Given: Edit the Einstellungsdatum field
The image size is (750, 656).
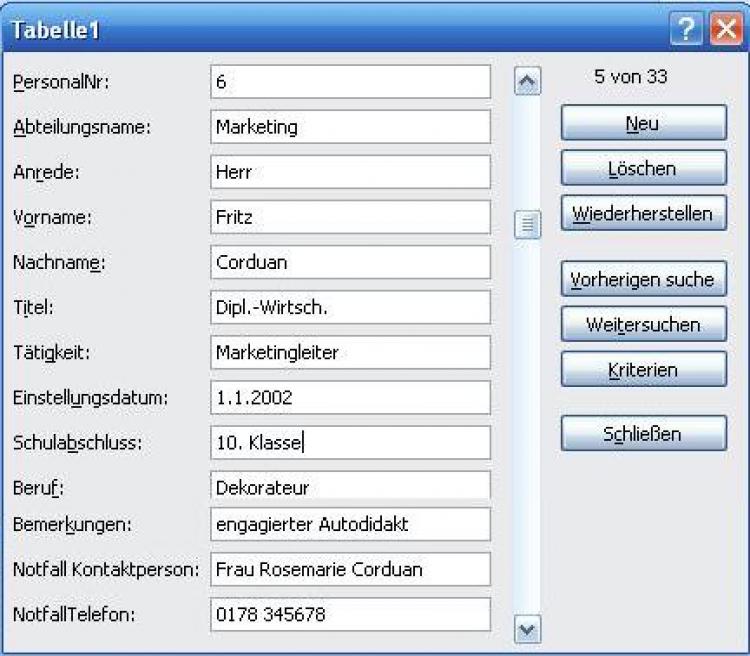Looking at the screenshot, I should (350, 397).
